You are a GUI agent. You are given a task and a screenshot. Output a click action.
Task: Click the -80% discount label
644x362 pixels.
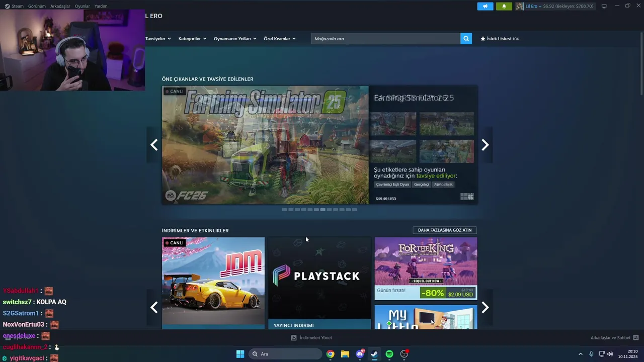433,293
